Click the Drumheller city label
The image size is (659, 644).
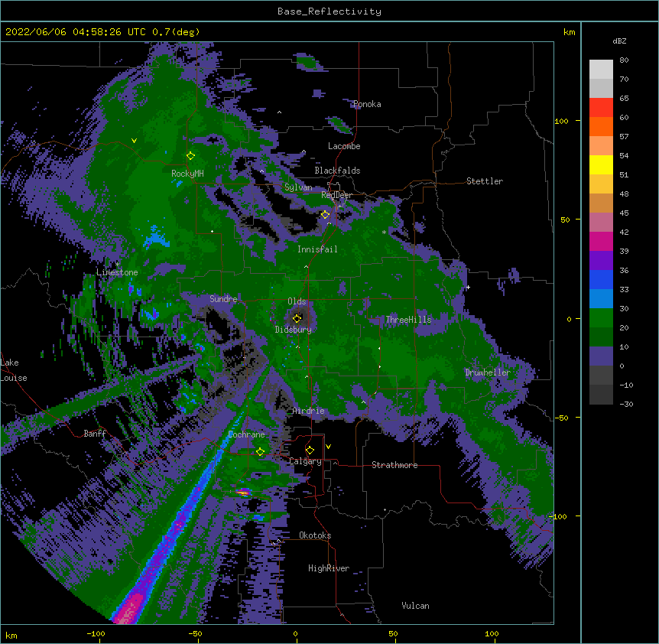(488, 372)
